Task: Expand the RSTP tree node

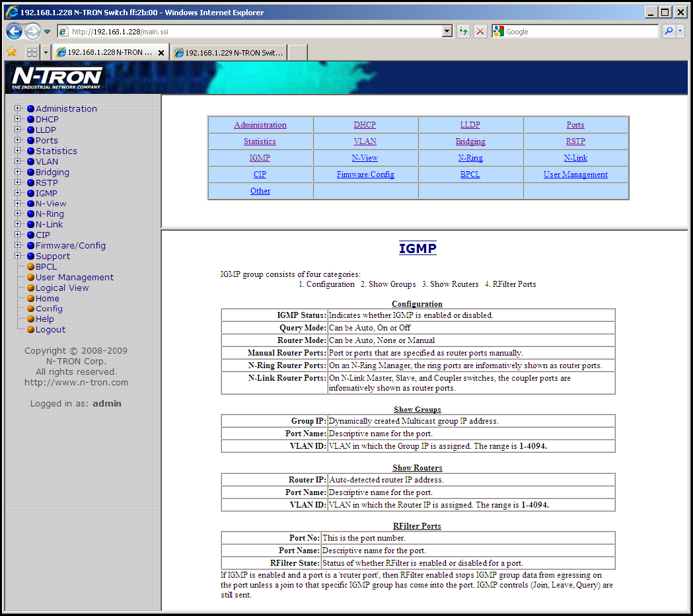Action: click(x=17, y=182)
